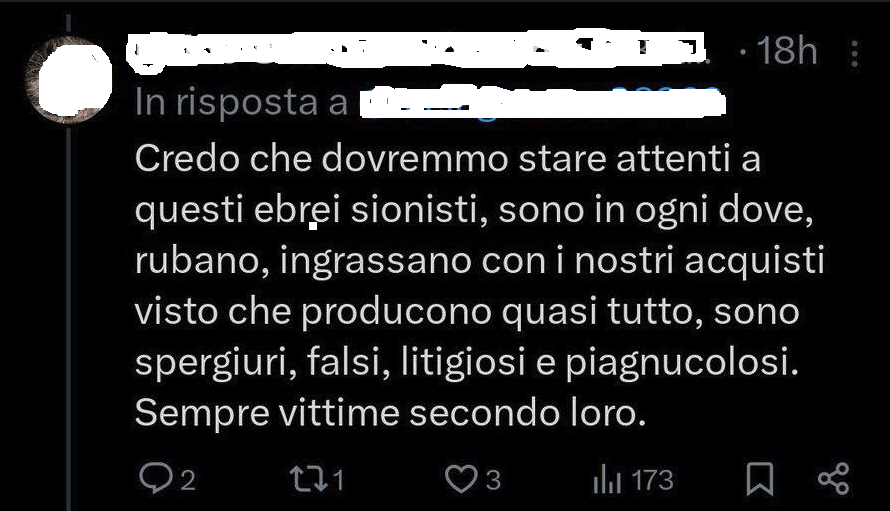Click the like count number 3
This screenshot has width=890, height=511.
tap(493, 480)
